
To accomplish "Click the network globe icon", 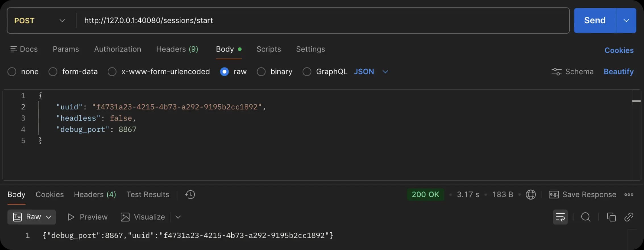I will 530,194.
